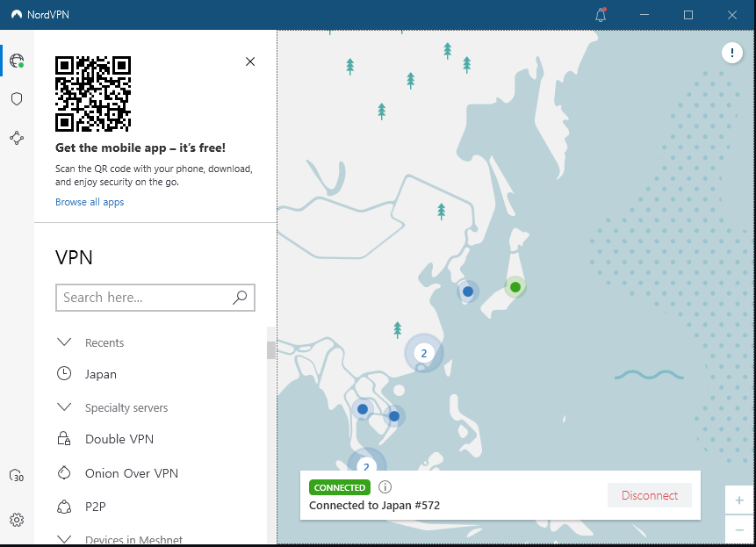Open the Threat Protection shield icon
756x547 pixels.
17,99
